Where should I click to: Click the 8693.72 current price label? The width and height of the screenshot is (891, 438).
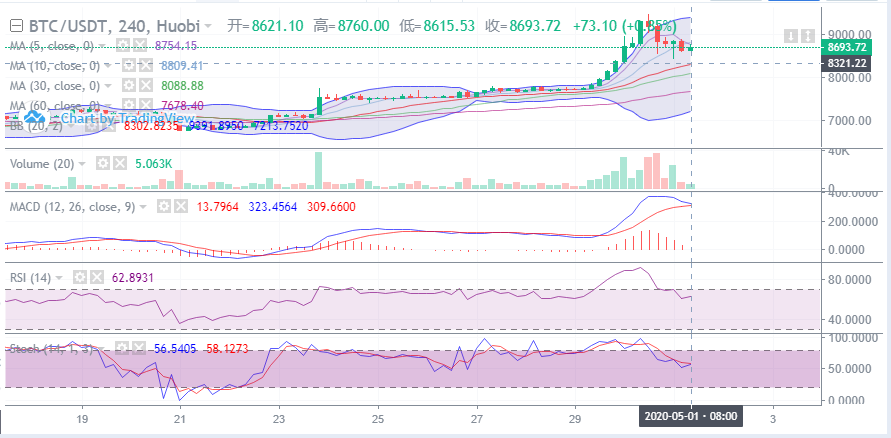[845, 47]
